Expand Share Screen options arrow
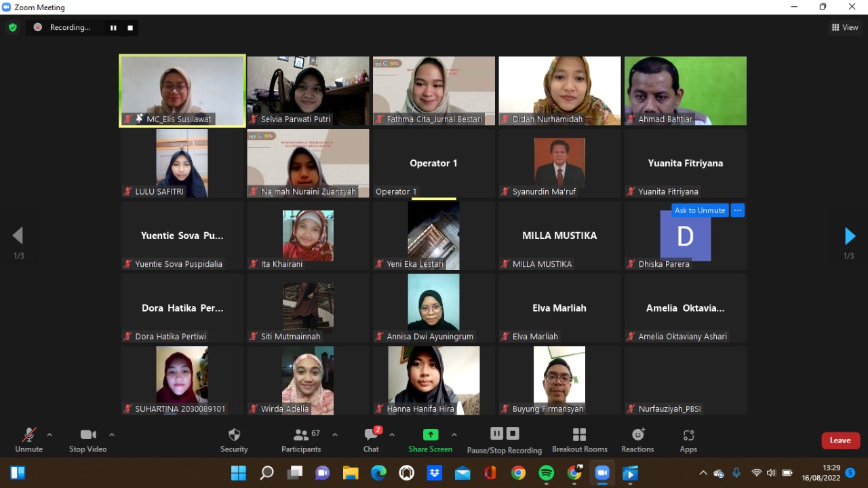The width and height of the screenshot is (868, 488). click(x=454, y=434)
